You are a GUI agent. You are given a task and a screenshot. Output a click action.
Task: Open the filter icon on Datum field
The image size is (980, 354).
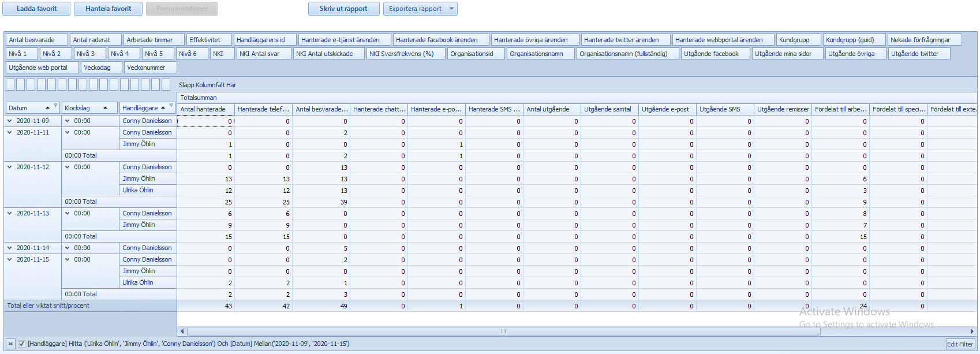(x=55, y=106)
